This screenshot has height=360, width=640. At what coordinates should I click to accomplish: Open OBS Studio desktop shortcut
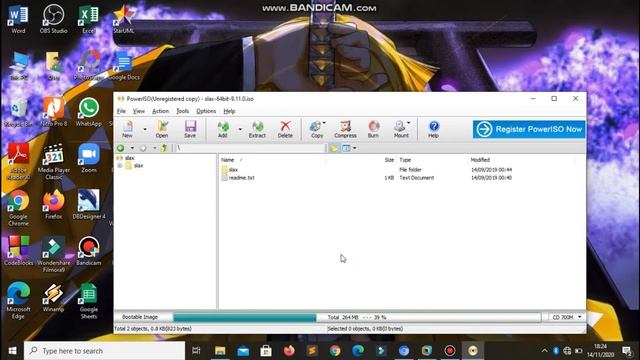click(x=53, y=19)
